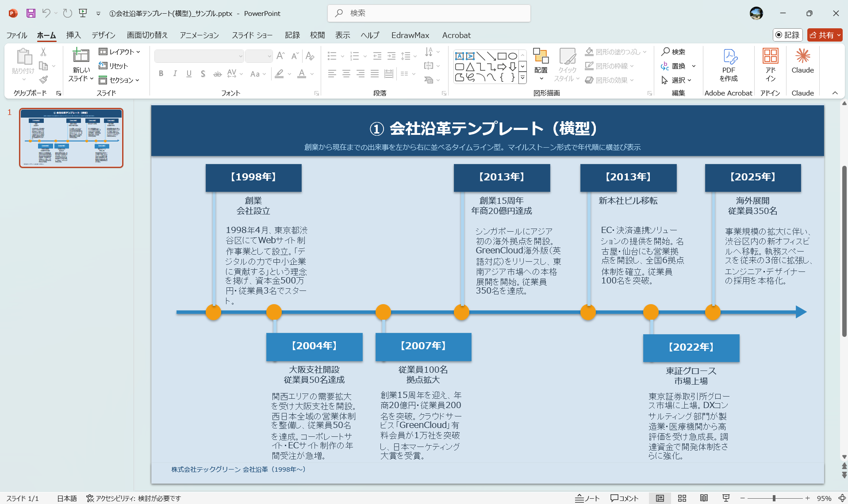848x504 pixels.
Task: Open the 選択 select dropdown
Action: [x=676, y=80]
